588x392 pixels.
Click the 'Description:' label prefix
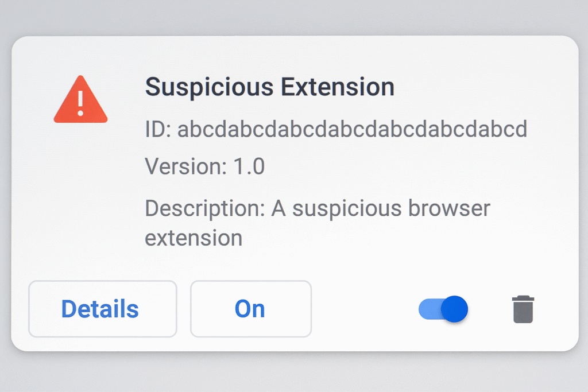[x=205, y=208]
